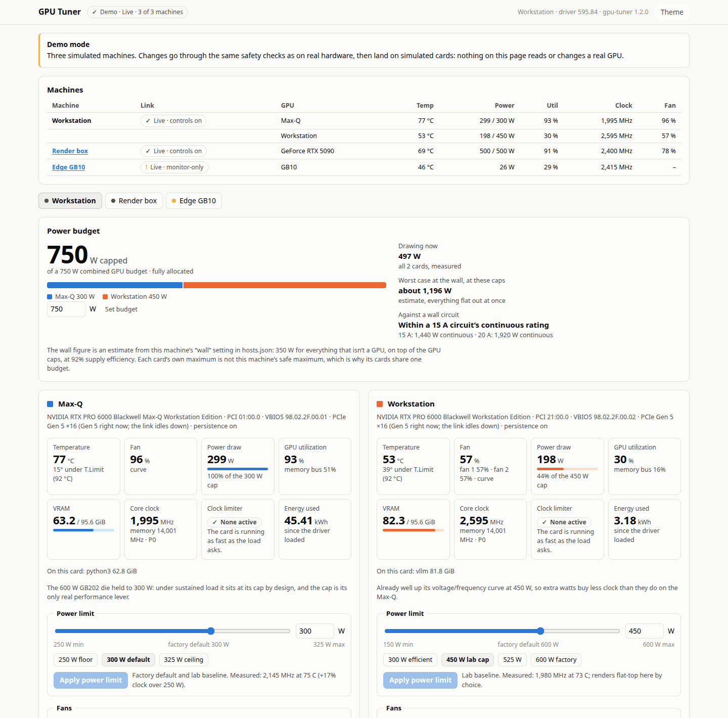Image resolution: width=728 pixels, height=718 pixels.
Task: Click the orange Workstation 450 W legend swatch
Action: coord(105,297)
